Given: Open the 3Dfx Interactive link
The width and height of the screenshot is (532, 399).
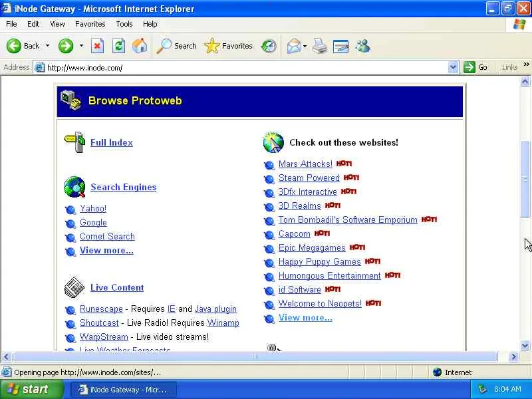Looking at the screenshot, I should click(307, 192).
